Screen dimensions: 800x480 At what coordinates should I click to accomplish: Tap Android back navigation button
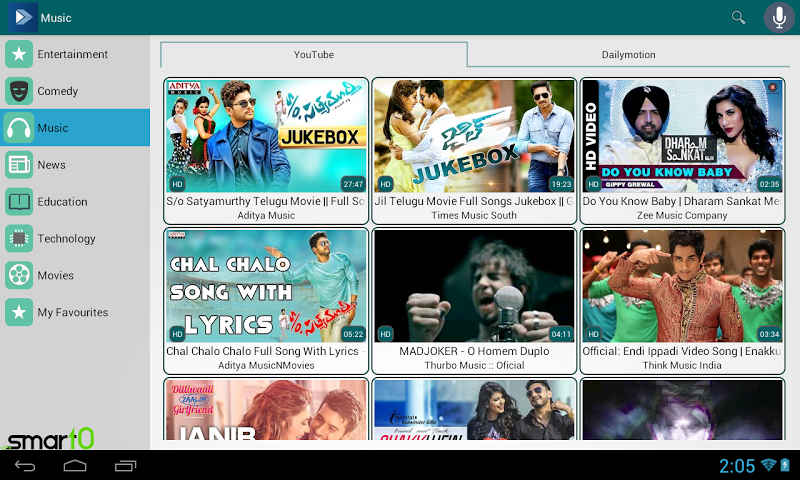click(x=24, y=465)
